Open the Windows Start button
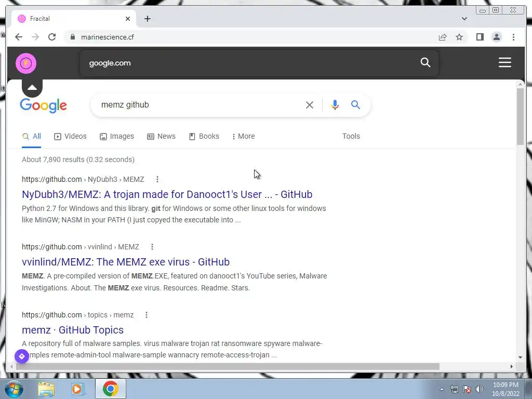Image resolution: width=532 pixels, height=399 pixels. (x=14, y=389)
